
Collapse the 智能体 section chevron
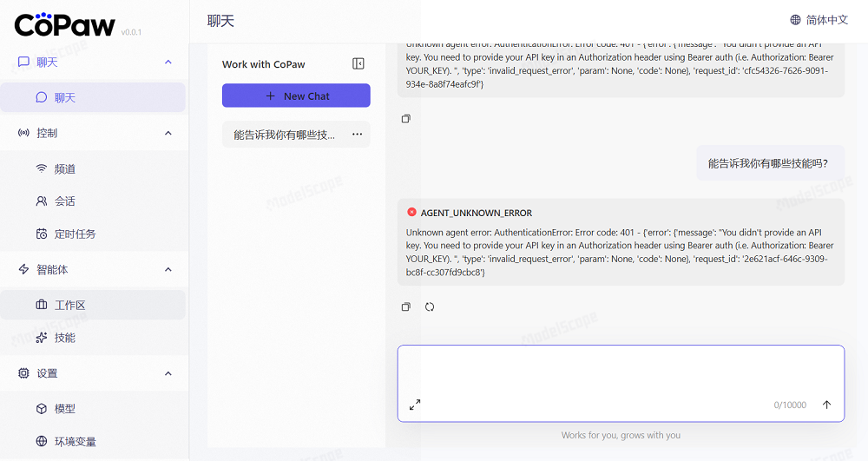[x=168, y=270]
